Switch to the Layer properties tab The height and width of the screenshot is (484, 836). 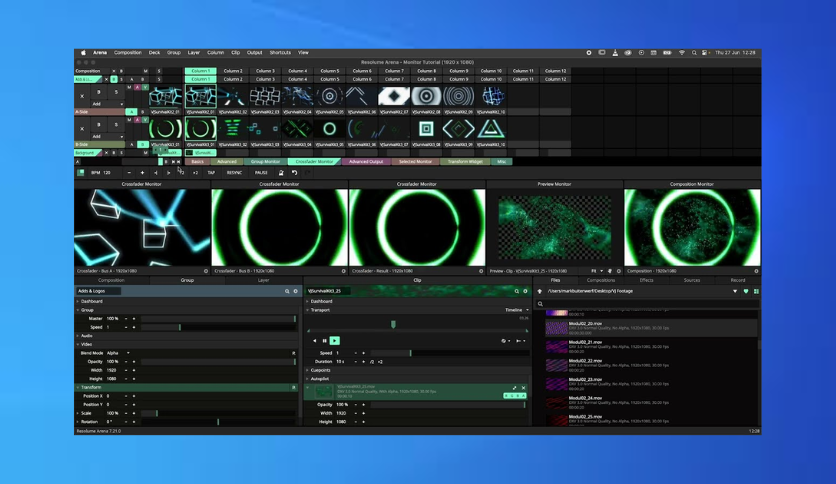click(x=263, y=280)
